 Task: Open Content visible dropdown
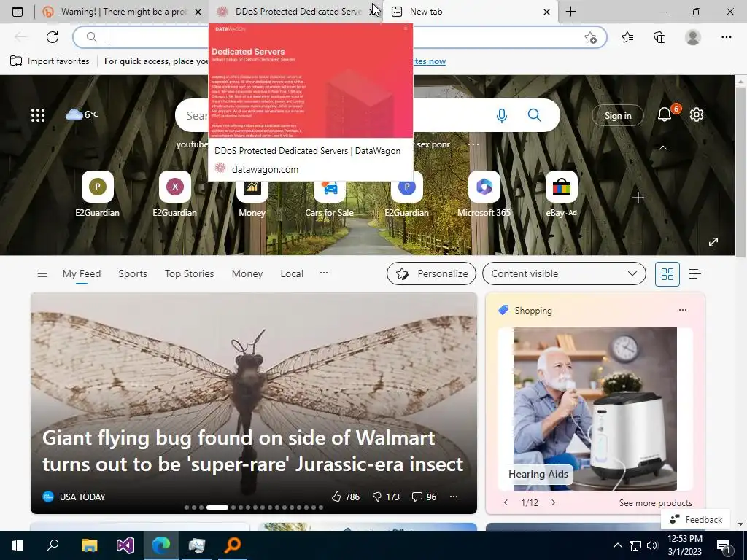click(564, 274)
